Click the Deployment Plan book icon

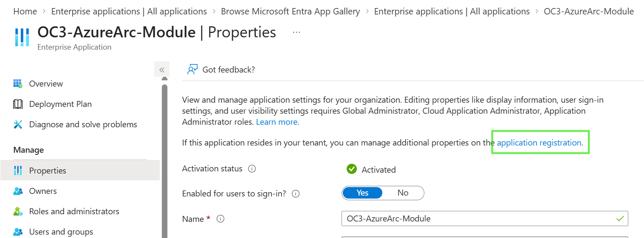point(18,104)
